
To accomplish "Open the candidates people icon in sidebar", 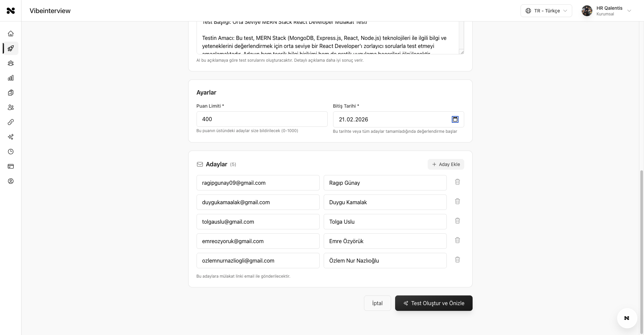I will click(x=11, y=107).
